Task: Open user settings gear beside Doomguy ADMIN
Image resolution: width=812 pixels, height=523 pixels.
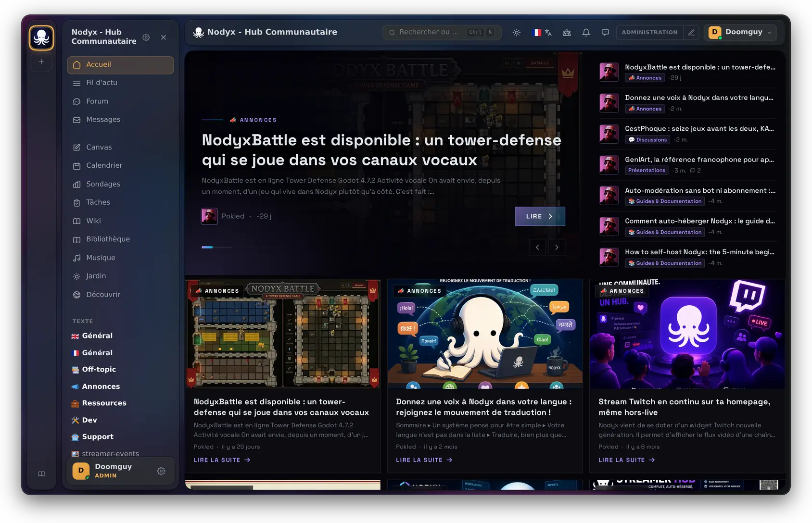Action: tap(161, 471)
